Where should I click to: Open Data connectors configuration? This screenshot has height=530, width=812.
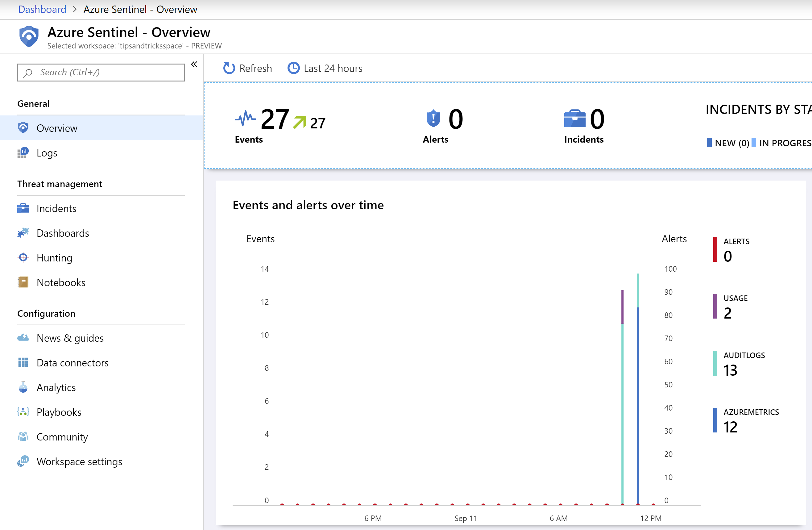(x=102, y=363)
